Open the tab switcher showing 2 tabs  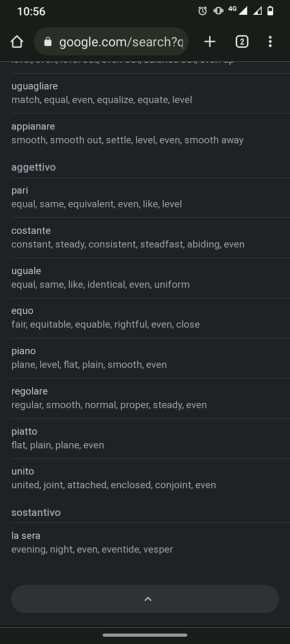point(242,41)
